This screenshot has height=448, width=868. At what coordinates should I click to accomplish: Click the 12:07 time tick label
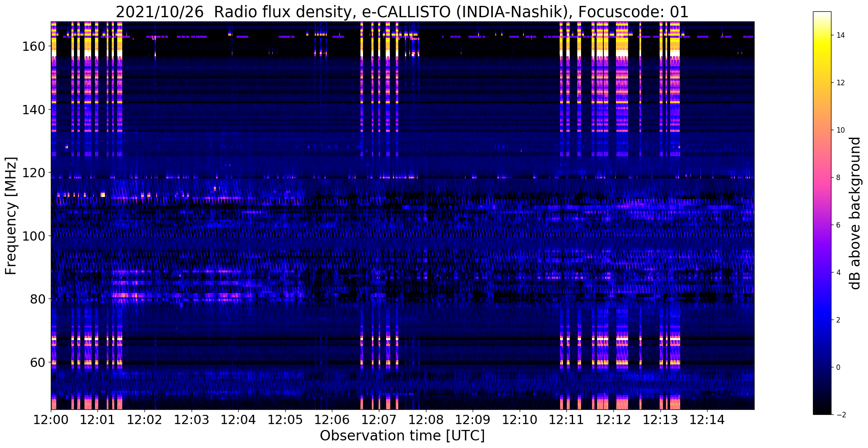point(379,419)
